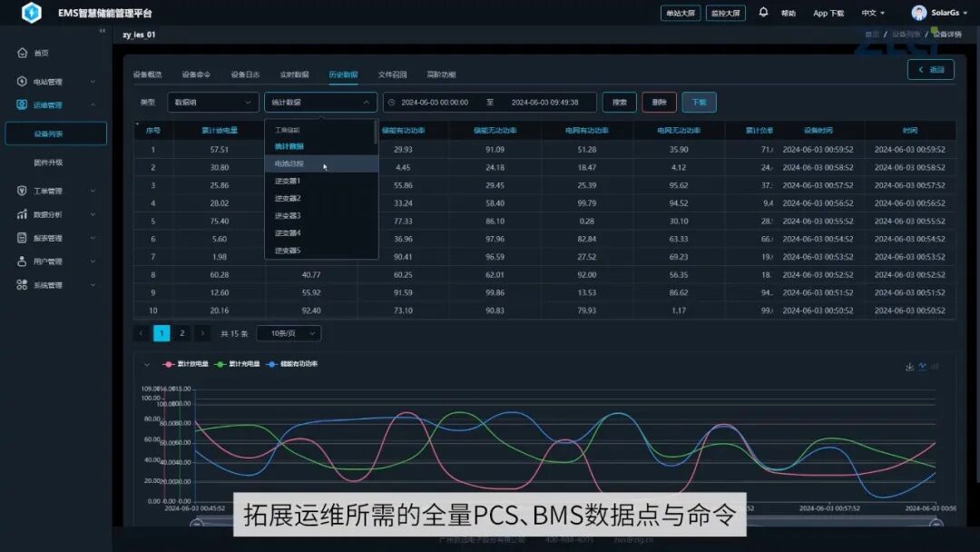The image size is (980, 552).
Task: Choose 逆变器5 in the dropdown list
Action: click(321, 251)
